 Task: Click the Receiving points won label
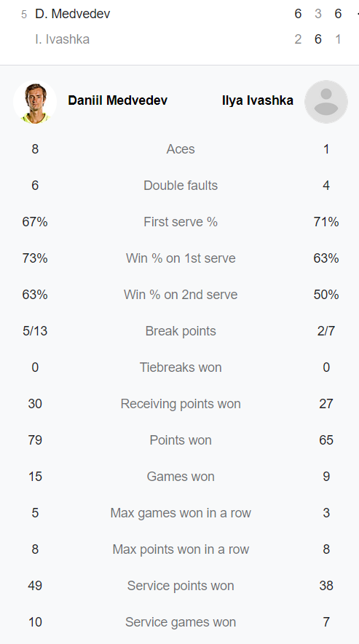(x=181, y=404)
